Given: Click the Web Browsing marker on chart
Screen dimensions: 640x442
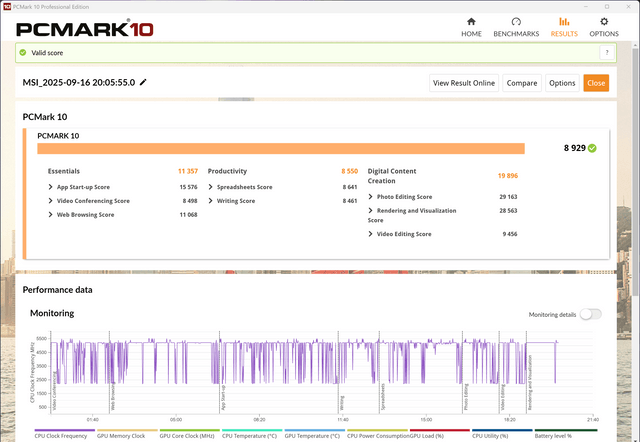Looking at the screenshot, I should tap(113, 396).
